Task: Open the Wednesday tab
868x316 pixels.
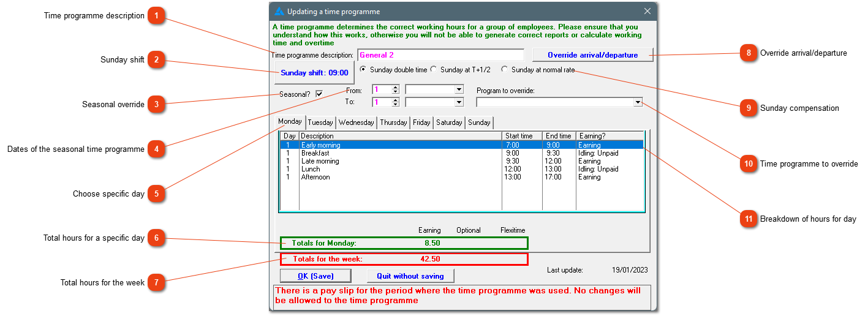Action: tap(357, 122)
